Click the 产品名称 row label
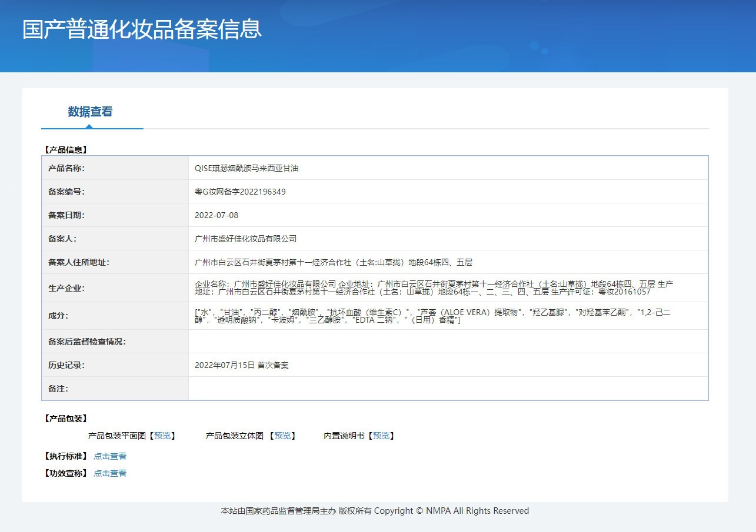 66,168
